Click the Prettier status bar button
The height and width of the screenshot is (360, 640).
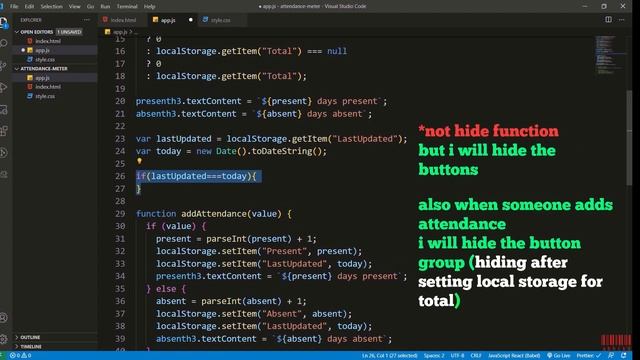588,356
